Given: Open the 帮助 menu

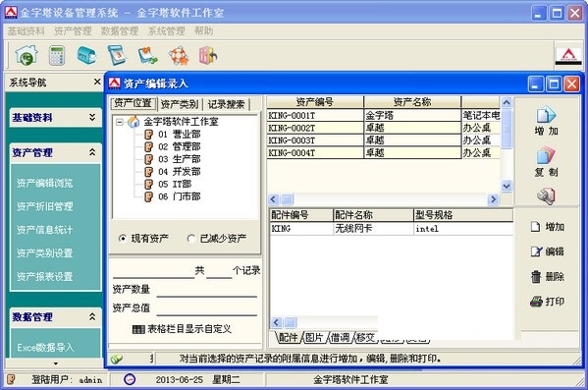Looking at the screenshot, I should pyautogui.click(x=203, y=30).
